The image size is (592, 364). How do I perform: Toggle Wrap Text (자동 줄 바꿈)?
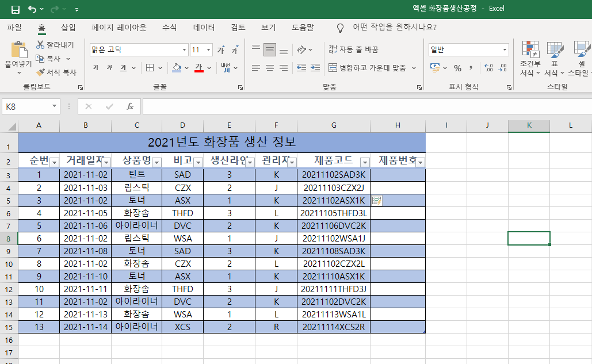[x=353, y=49]
